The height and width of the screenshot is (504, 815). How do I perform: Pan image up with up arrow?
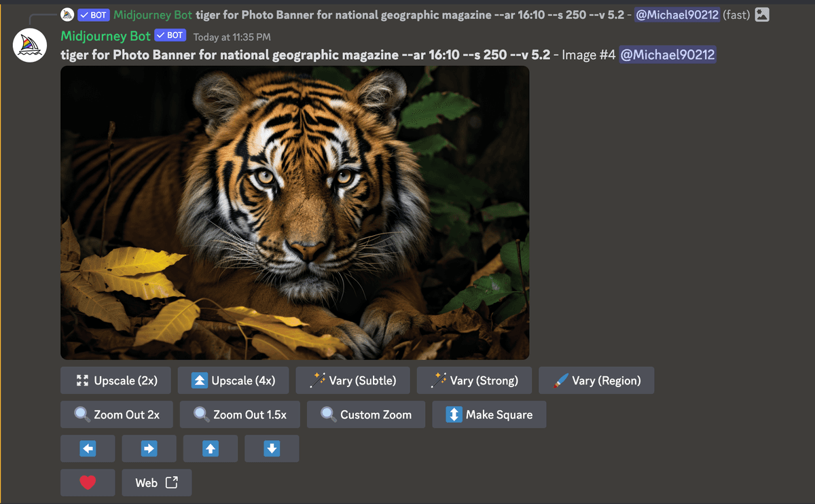click(211, 448)
